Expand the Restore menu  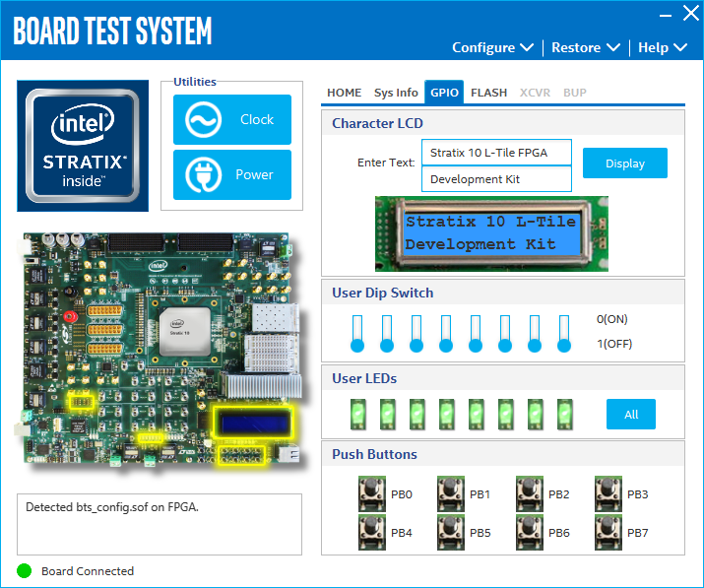pos(586,47)
